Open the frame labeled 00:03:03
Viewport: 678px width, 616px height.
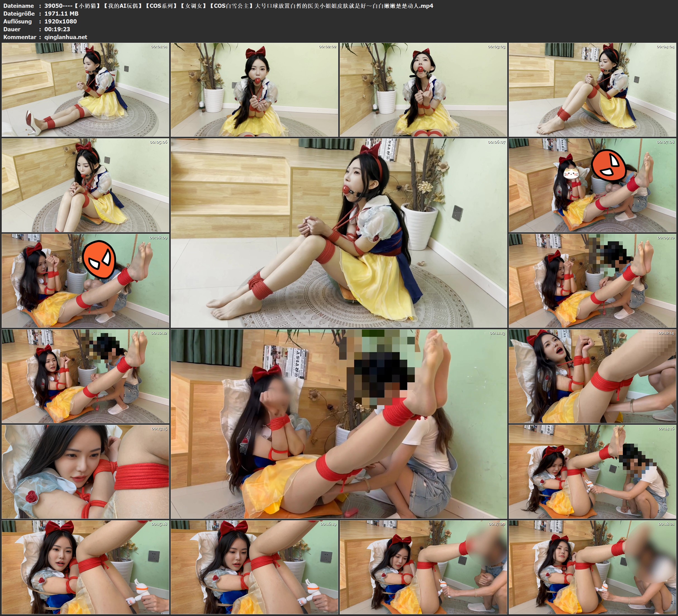click(x=423, y=89)
